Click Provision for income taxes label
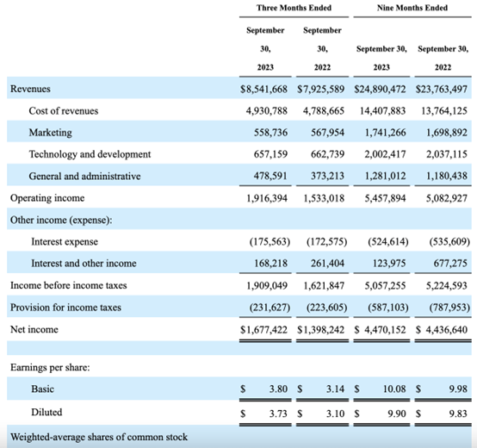 click(65, 308)
